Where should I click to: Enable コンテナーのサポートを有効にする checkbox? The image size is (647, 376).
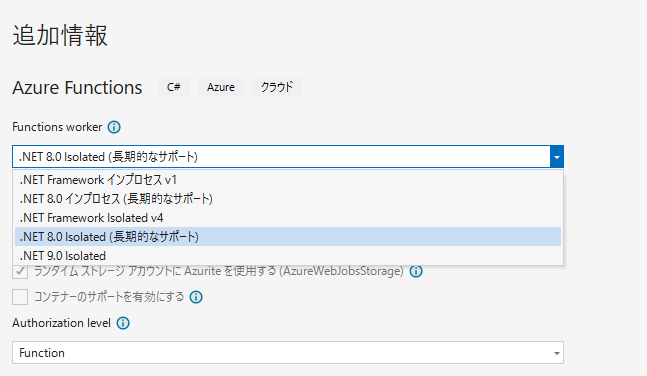coord(20,297)
